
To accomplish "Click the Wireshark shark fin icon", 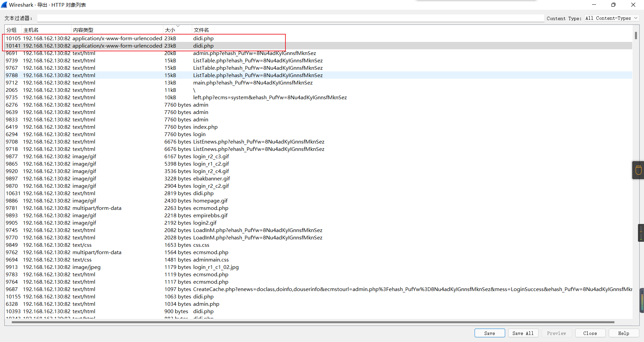I will coord(4,5).
